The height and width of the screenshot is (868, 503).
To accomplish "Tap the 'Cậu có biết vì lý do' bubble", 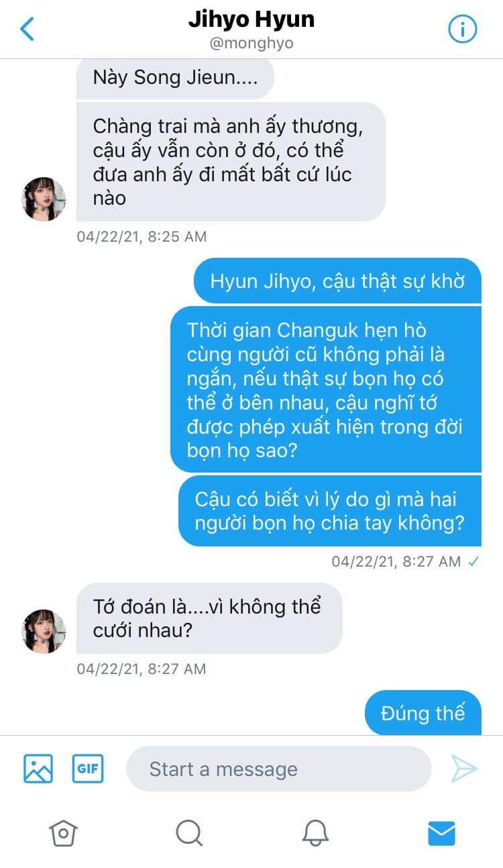I will pos(330,511).
